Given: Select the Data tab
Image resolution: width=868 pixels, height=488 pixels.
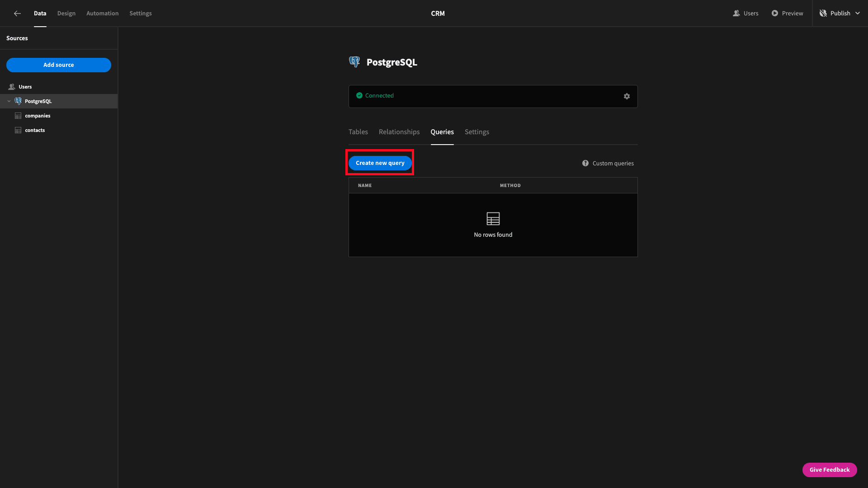Looking at the screenshot, I should [40, 13].
